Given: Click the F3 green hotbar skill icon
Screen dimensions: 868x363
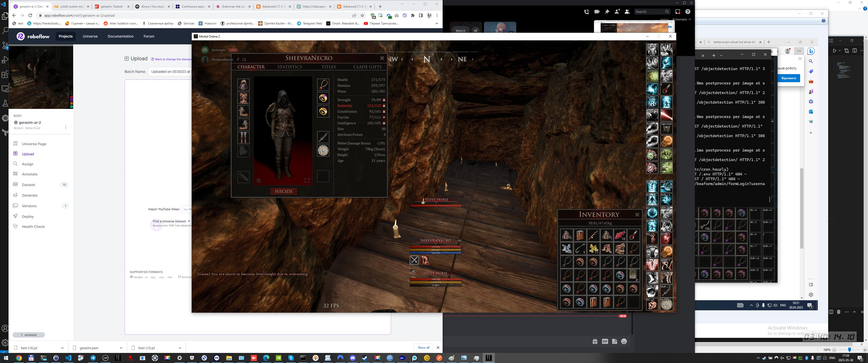Looking at the screenshot, I should pos(666,155).
